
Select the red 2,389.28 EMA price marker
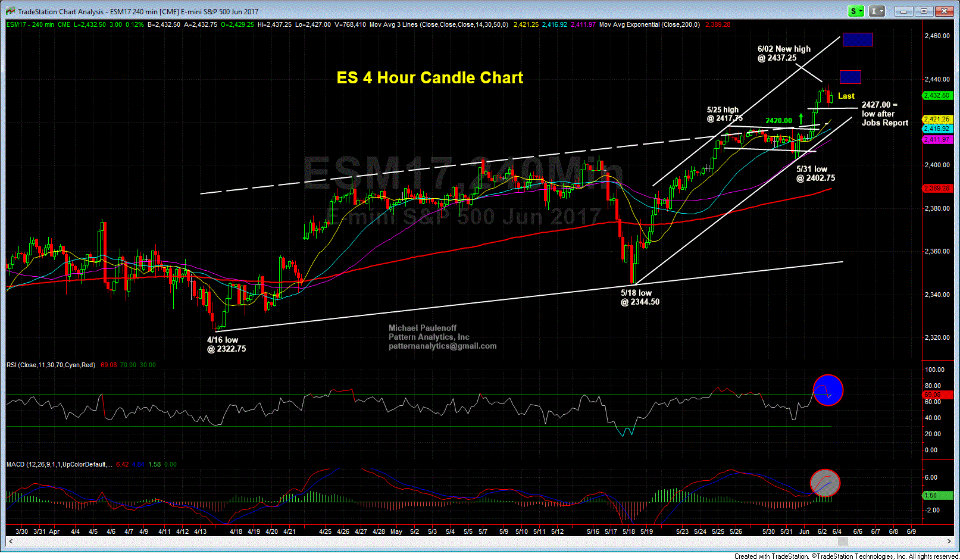[x=937, y=188]
